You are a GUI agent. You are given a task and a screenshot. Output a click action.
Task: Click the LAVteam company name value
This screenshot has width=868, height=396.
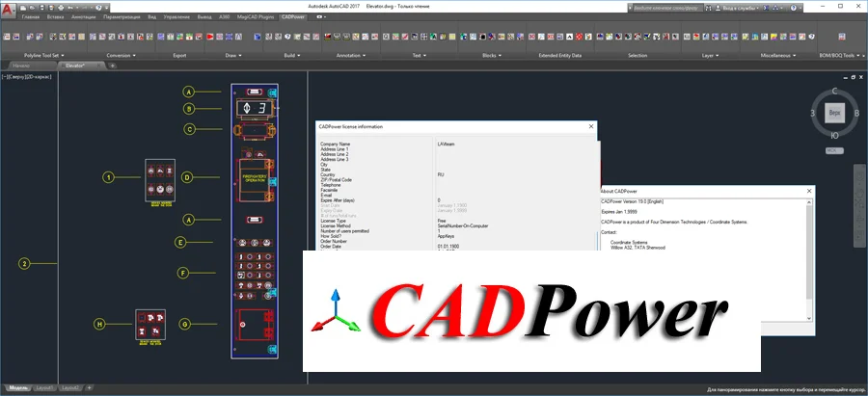click(447, 144)
